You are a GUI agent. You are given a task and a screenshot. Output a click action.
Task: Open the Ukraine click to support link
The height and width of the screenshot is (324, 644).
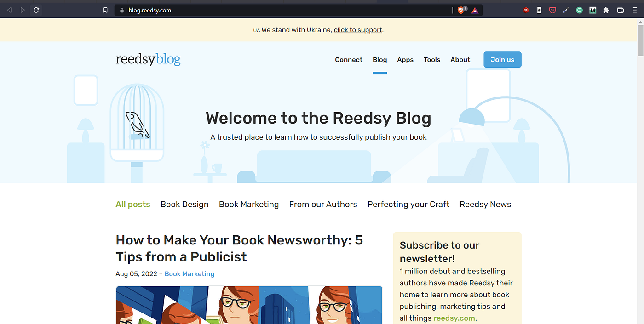(x=358, y=29)
